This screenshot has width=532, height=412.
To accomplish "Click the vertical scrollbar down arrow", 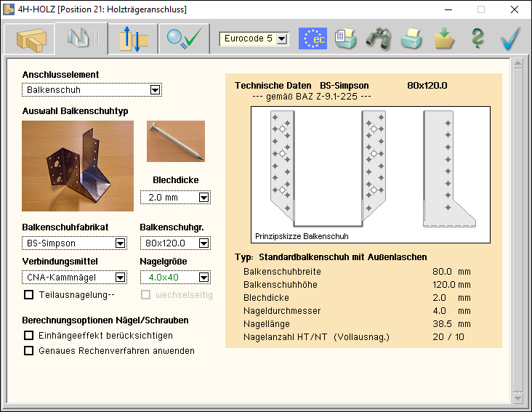I will tap(517, 398).
